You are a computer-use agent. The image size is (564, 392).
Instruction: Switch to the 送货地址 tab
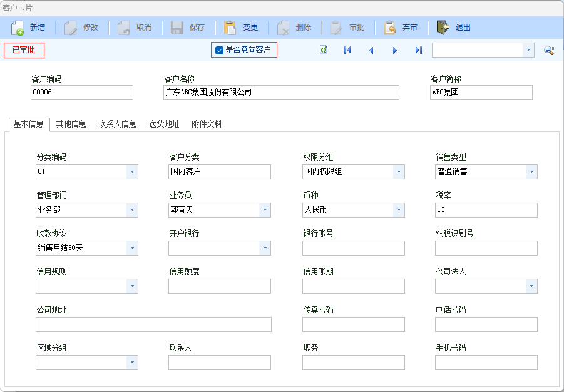point(165,124)
